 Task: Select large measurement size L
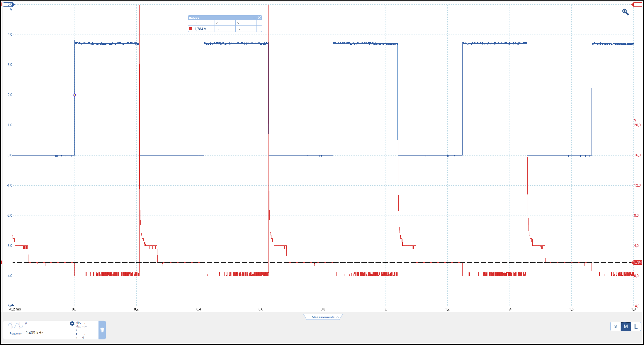point(635,326)
